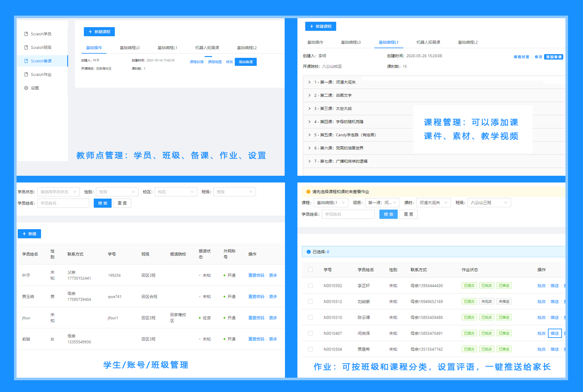The image size is (583, 392).
Task: Open the 项目 dropdown showing 第一课
Action: [382, 203]
